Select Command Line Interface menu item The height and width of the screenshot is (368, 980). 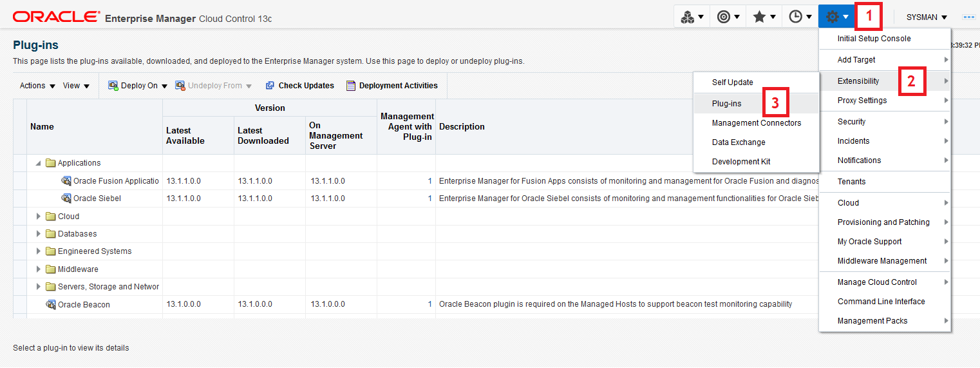click(x=885, y=302)
